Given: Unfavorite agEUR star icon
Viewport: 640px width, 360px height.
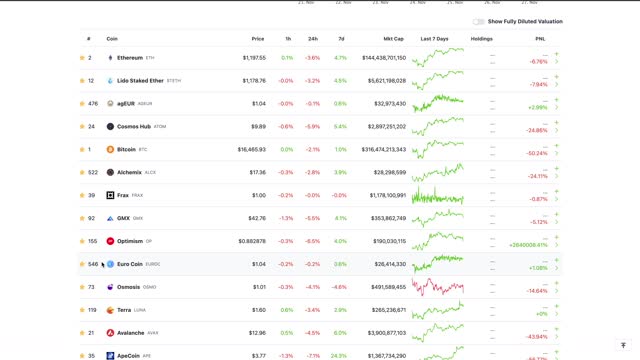Looking at the screenshot, I should (x=82, y=104).
